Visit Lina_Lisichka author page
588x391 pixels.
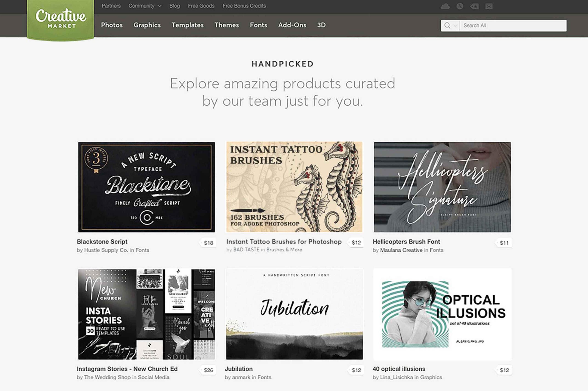[396, 377]
